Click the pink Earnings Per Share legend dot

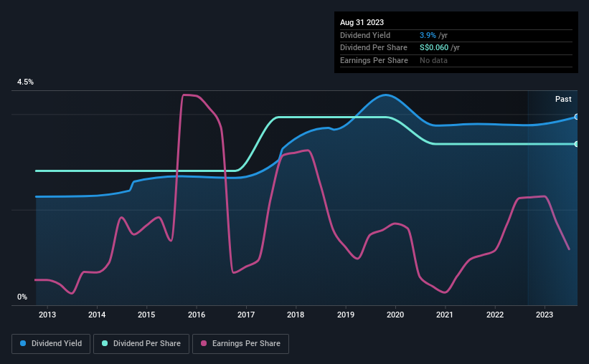204,343
